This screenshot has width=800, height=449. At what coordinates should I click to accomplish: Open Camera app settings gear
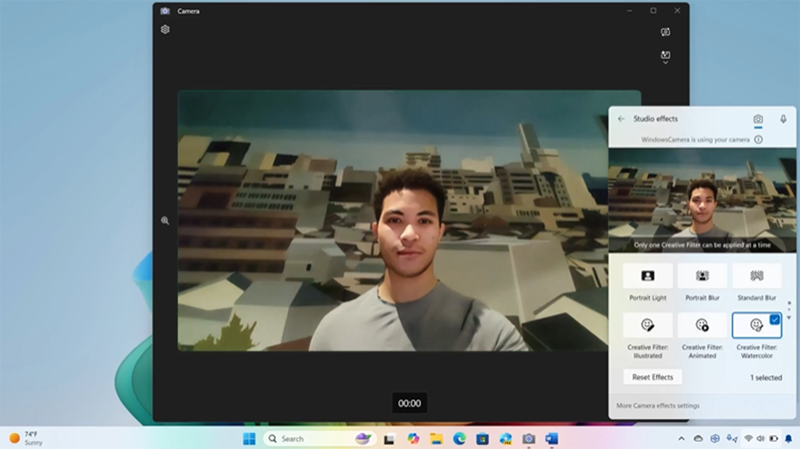point(165,29)
